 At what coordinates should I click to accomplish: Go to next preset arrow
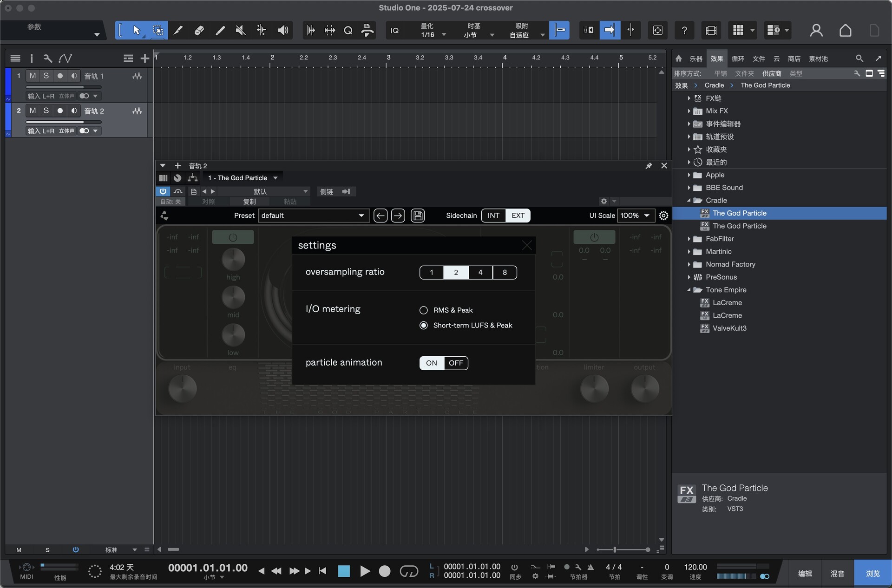tap(398, 216)
